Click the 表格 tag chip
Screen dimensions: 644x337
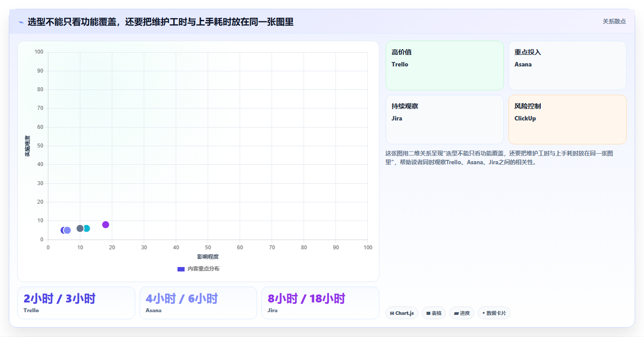pyautogui.click(x=434, y=313)
